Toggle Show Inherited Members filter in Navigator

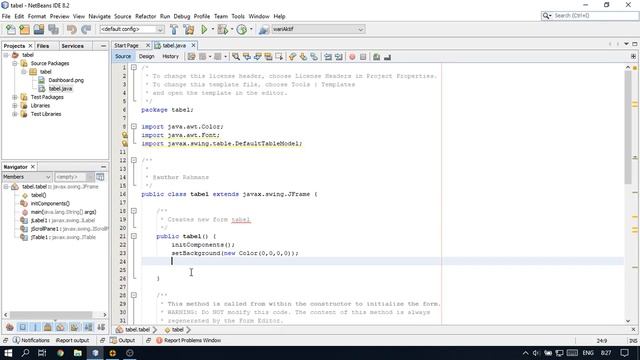10,327
